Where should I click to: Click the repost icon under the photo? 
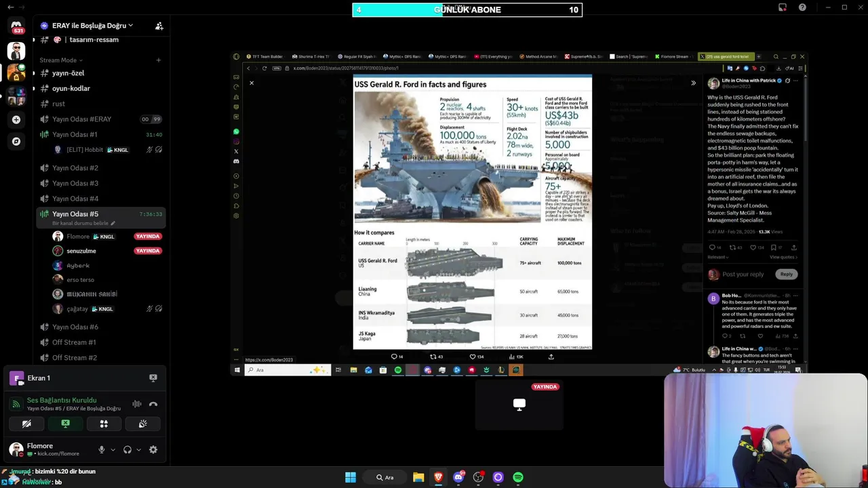click(433, 357)
